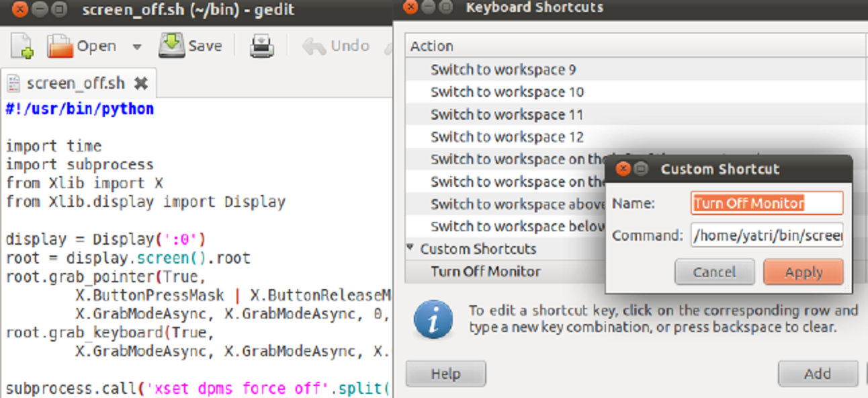Close the screen_off.sh tab
Image resolution: width=868 pixels, height=398 pixels.
tap(141, 83)
